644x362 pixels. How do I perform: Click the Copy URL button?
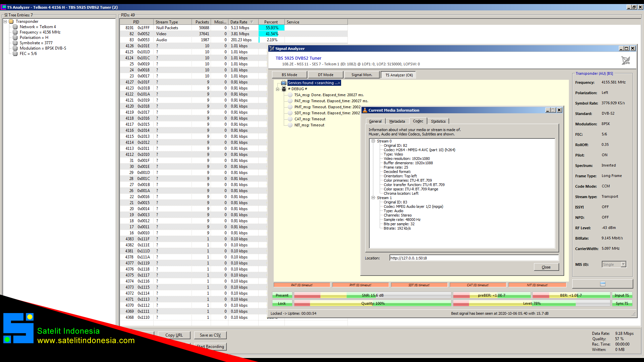(x=174, y=335)
